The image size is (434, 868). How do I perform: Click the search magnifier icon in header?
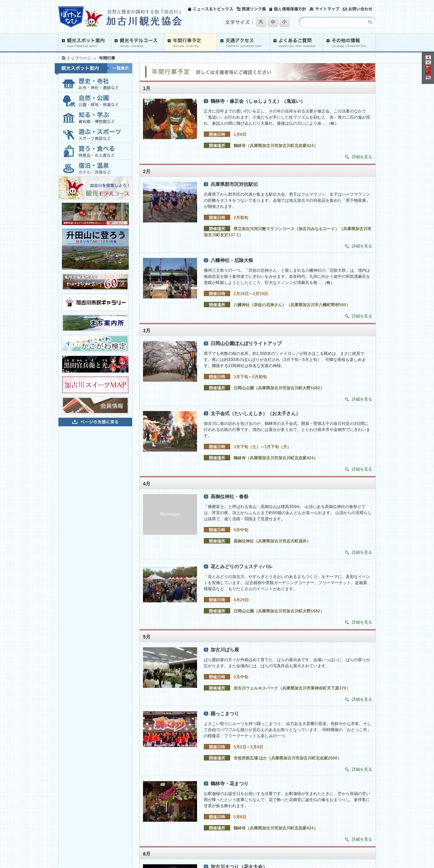370,22
